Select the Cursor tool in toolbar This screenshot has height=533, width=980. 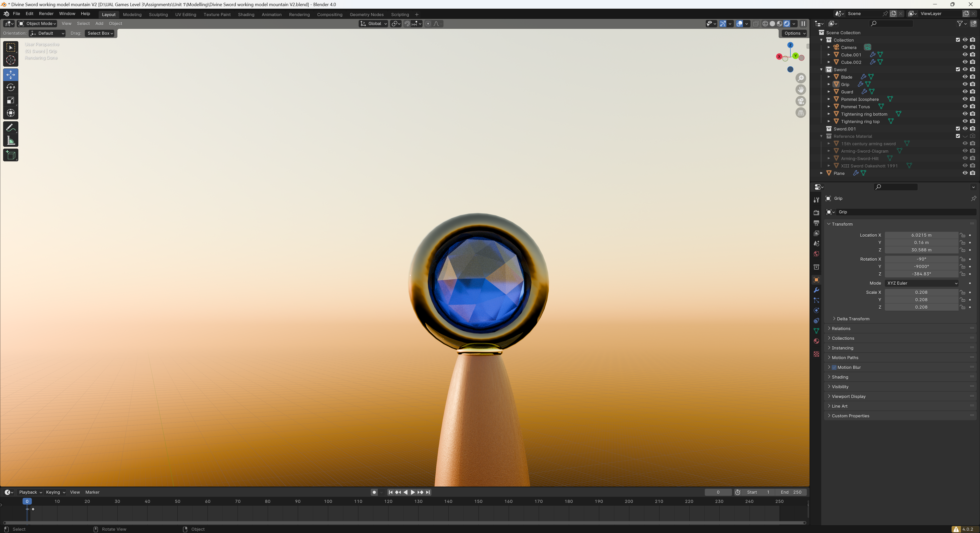[x=11, y=60]
